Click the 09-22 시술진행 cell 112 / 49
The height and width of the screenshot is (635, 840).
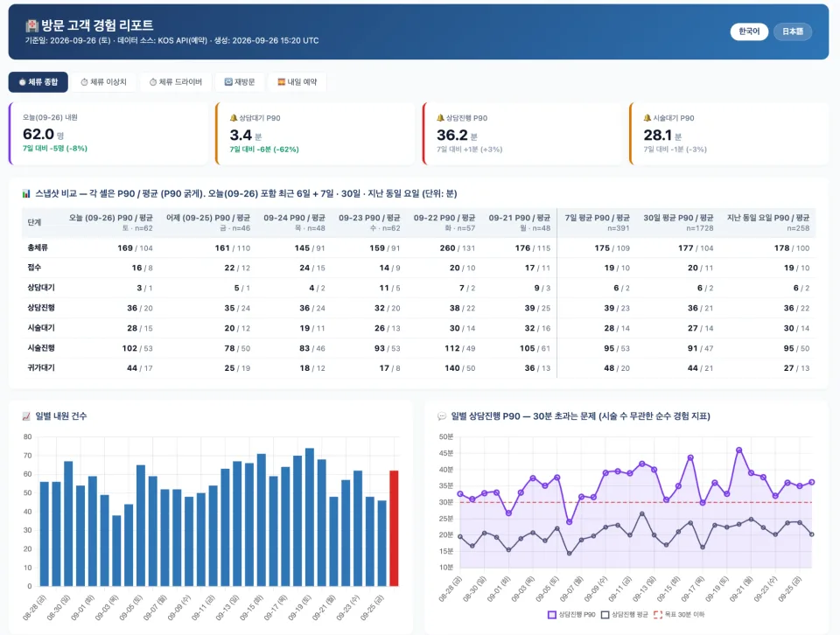pyautogui.click(x=459, y=348)
